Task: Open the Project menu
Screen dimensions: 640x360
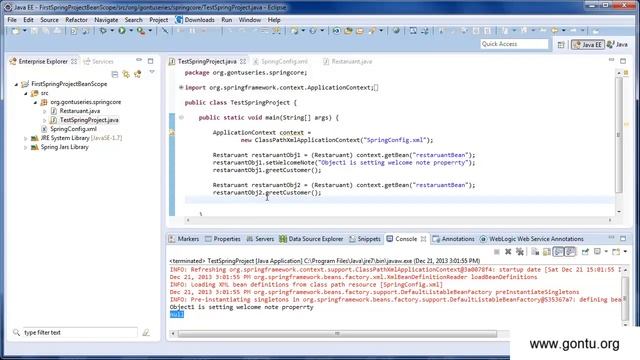Action: coord(158,20)
